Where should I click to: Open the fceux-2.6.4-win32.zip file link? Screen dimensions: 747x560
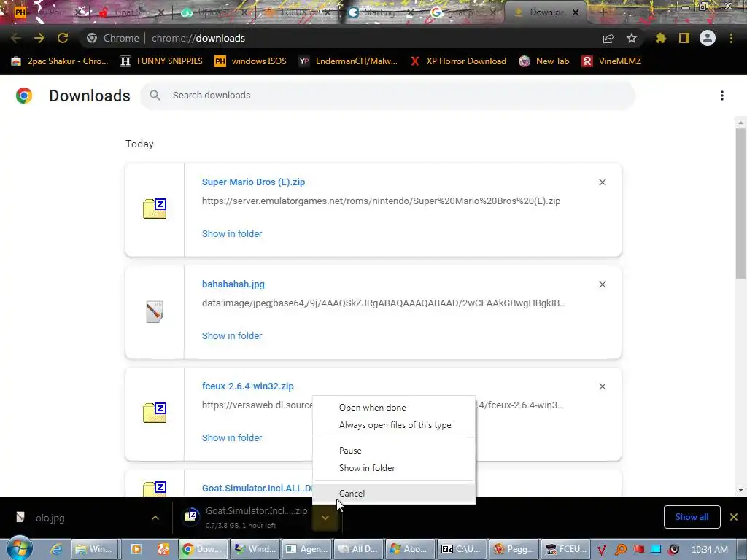pos(248,386)
